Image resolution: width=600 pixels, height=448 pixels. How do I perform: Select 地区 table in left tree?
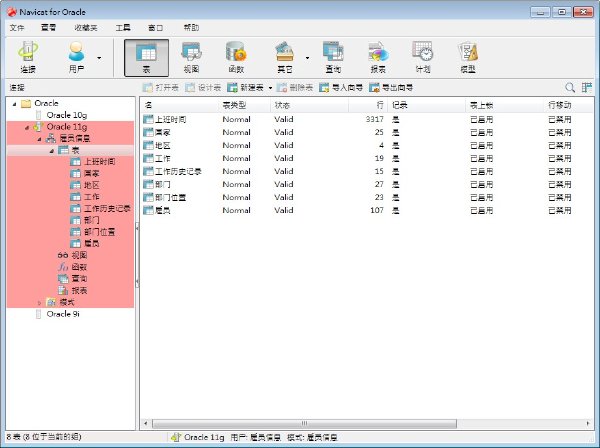91,185
